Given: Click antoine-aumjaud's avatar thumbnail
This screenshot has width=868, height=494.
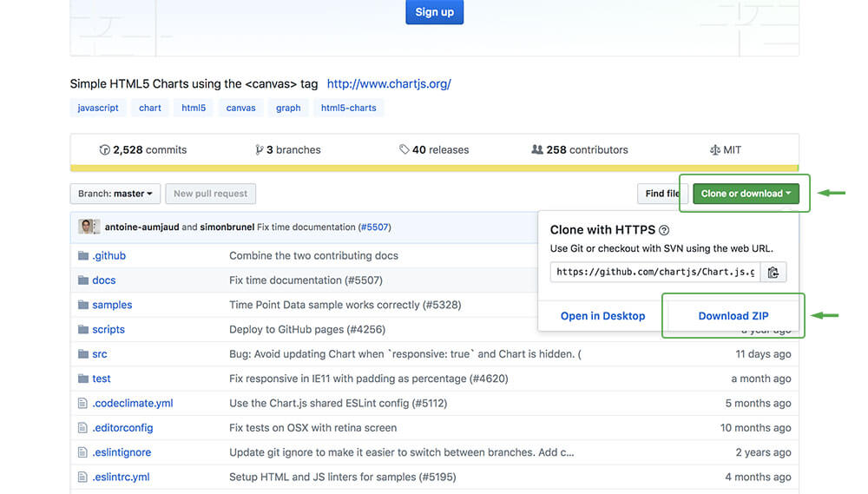Looking at the screenshot, I should tap(89, 227).
